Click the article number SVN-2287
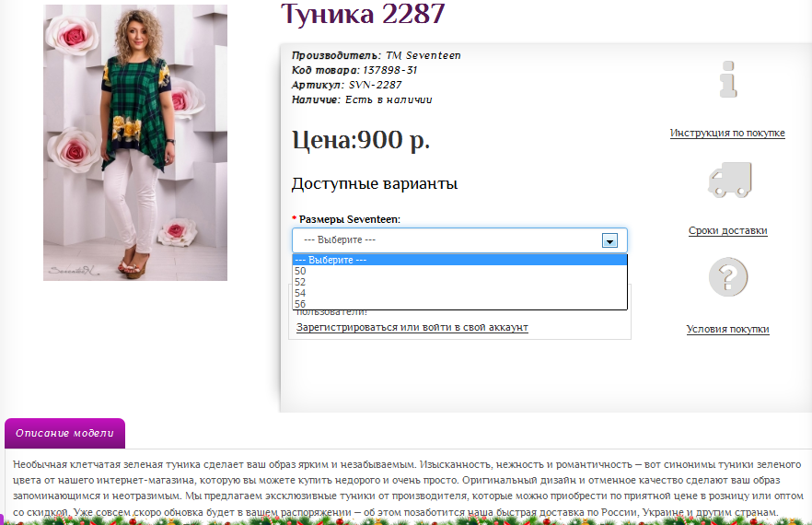This screenshot has width=812, height=525. [x=375, y=85]
